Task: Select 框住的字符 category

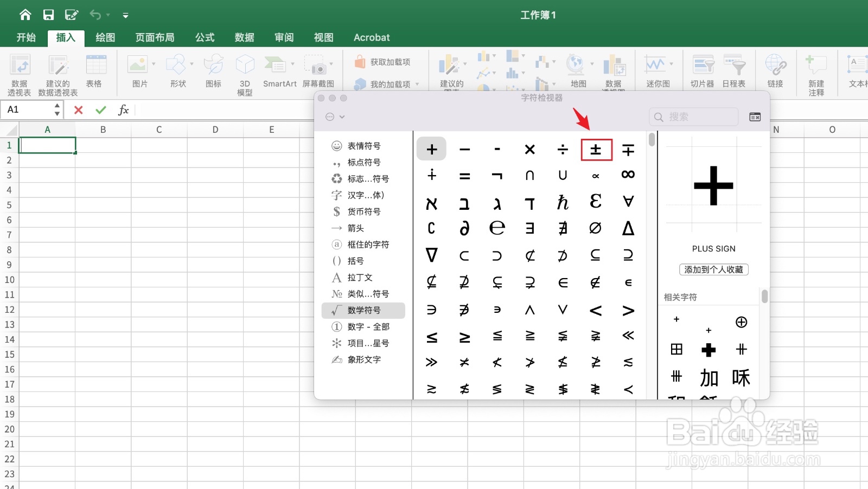Action: point(363,244)
